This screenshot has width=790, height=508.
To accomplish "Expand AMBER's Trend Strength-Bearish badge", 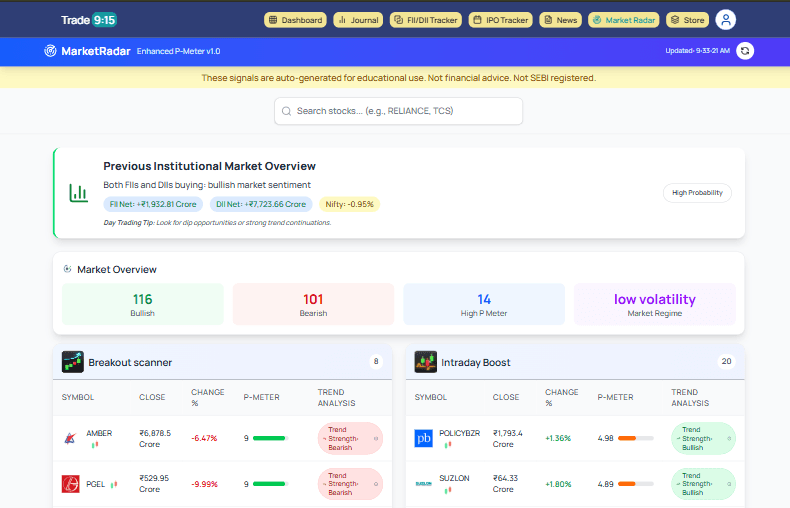I will (x=349, y=438).
